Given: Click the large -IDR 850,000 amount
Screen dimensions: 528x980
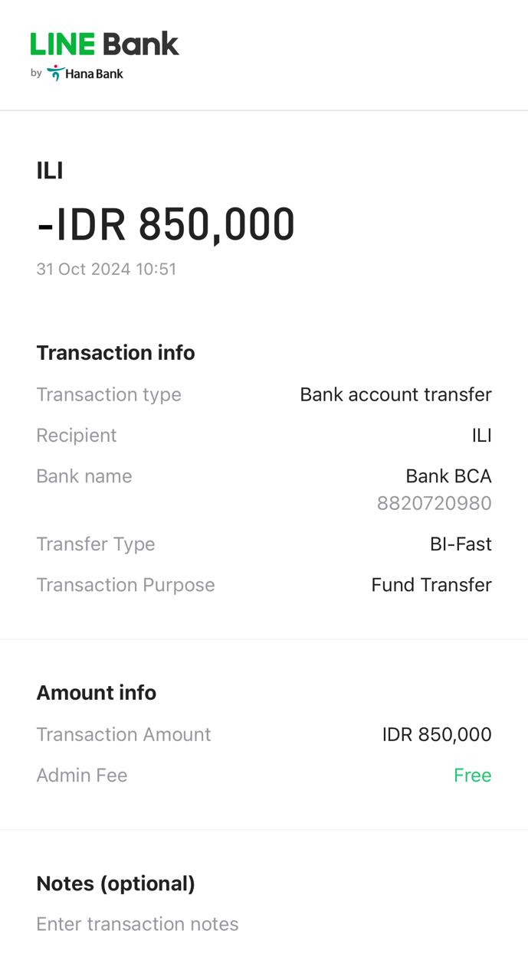Looking at the screenshot, I should point(166,224).
